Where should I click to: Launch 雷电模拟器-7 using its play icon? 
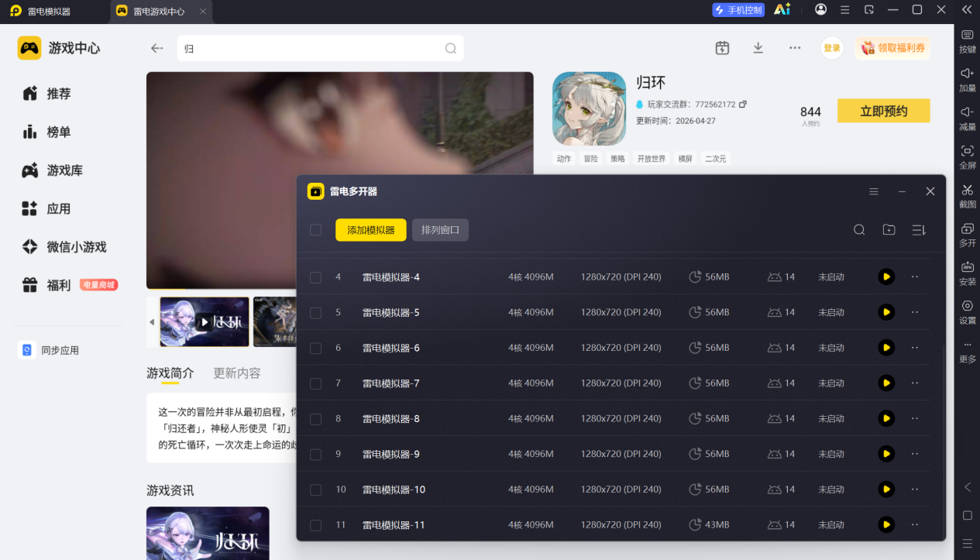(x=886, y=383)
